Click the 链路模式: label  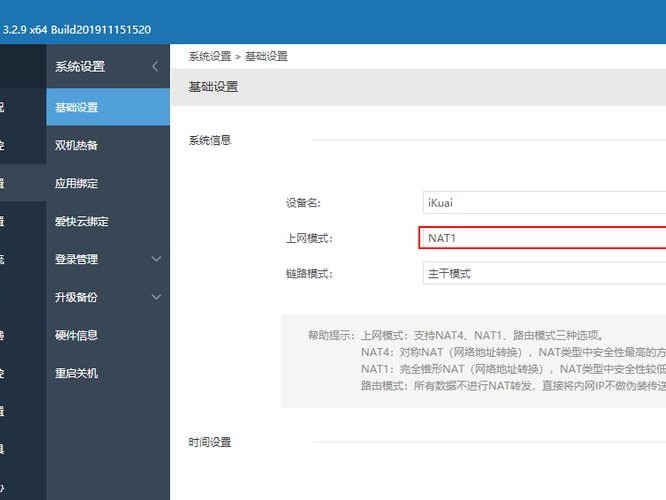[x=309, y=273]
